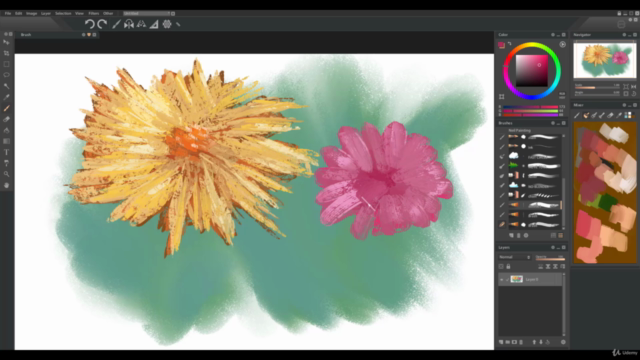The height and width of the screenshot is (360, 640).
Task: Select the Lasso selection tool
Action: 6,75
